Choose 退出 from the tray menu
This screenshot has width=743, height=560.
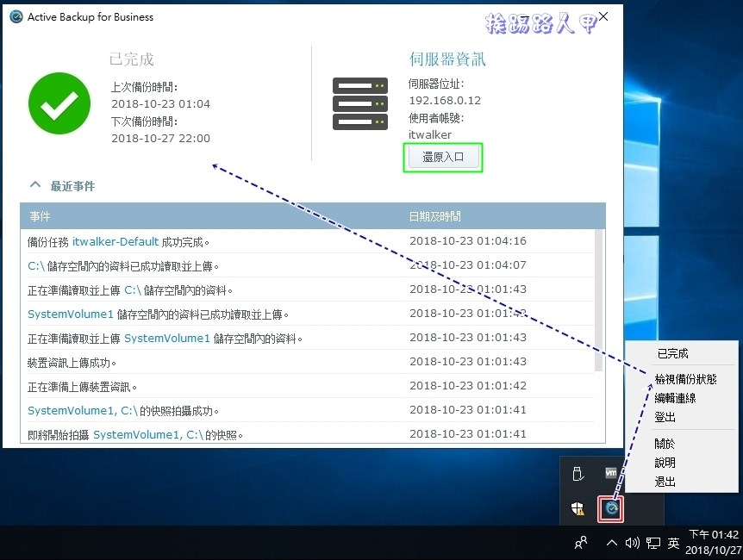(x=665, y=482)
